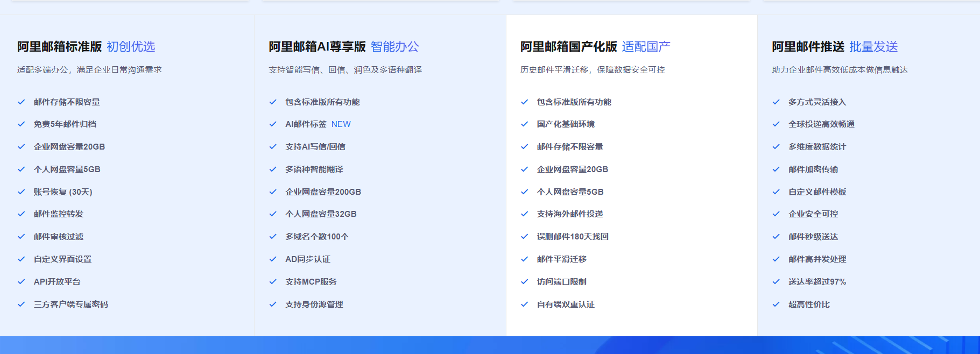The height and width of the screenshot is (354, 980).
Task: Click the 初创优选 tagline
Action: [x=131, y=47]
